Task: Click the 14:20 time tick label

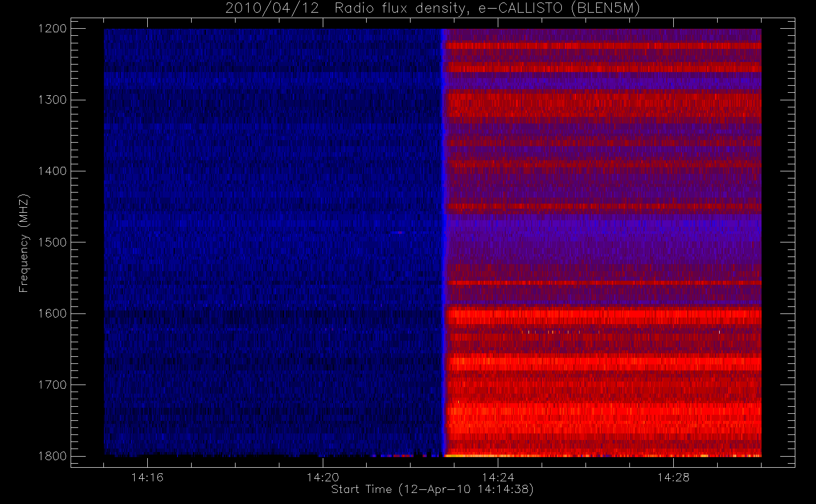Action: 323,477
